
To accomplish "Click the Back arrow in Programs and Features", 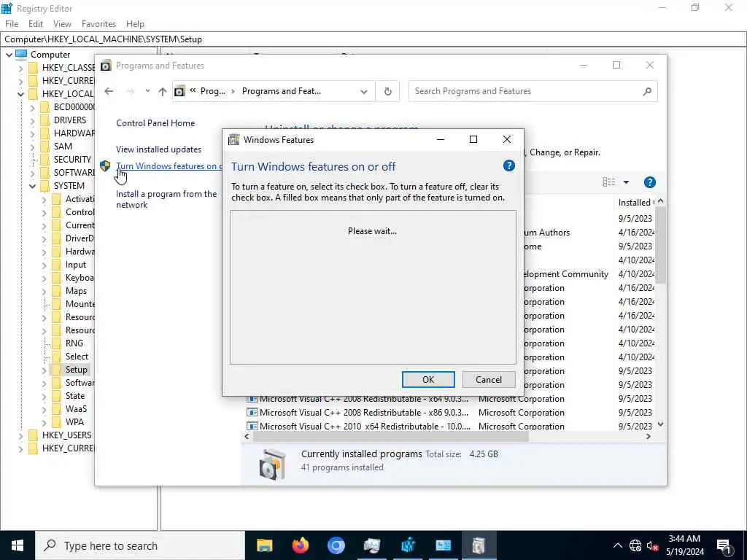I will click(109, 91).
